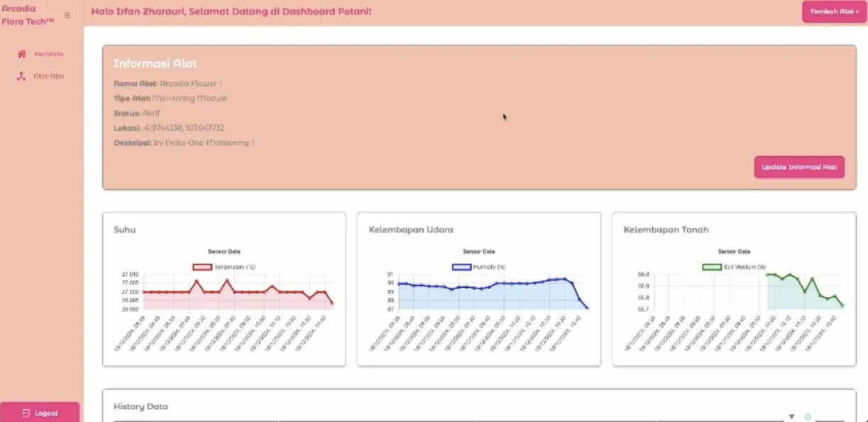Click the Kelembapan Udara card title
The width and height of the screenshot is (868, 422).
click(411, 229)
